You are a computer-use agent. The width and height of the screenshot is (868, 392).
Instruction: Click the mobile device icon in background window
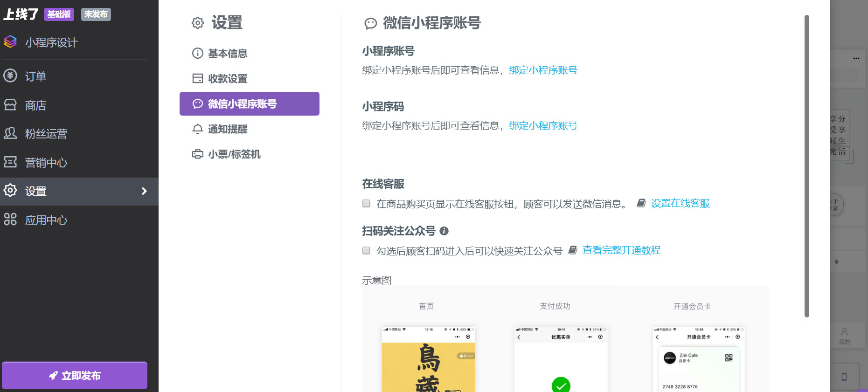tap(844, 377)
